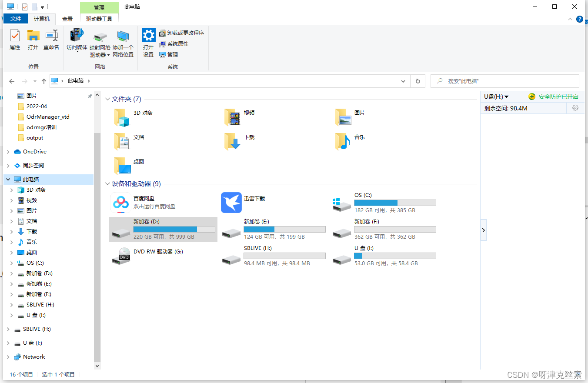
Task: Click navigation pane scrollbar down arrow
Action: click(97, 366)
